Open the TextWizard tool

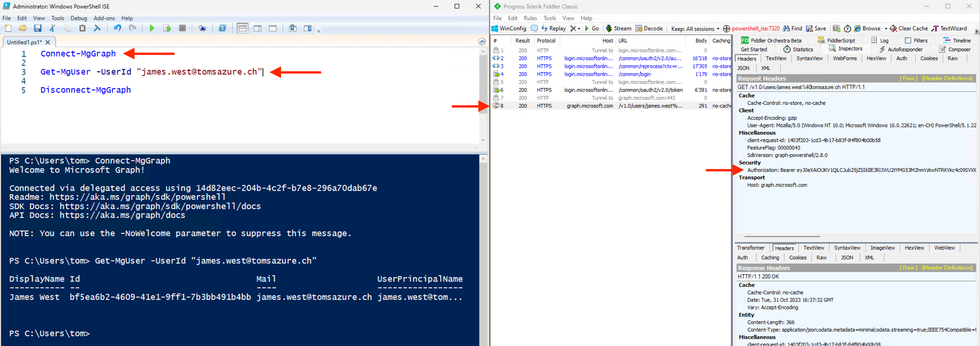coord(949,28)
